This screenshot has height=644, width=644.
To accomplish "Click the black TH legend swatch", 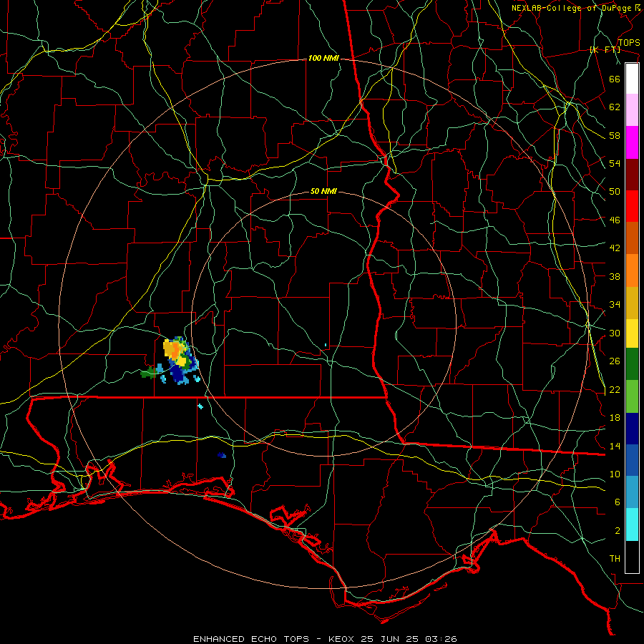I will click(632, 557).
